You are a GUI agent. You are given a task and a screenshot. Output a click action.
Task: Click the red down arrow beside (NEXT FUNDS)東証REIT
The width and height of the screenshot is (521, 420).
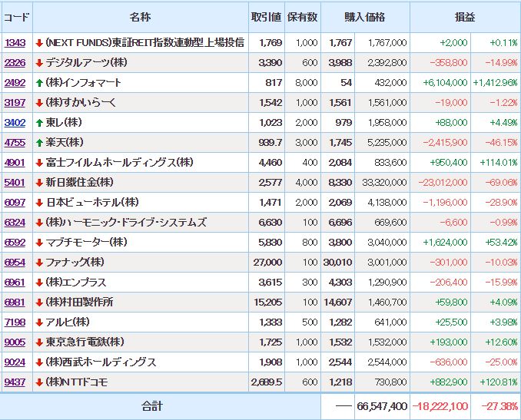click(39, 43)
